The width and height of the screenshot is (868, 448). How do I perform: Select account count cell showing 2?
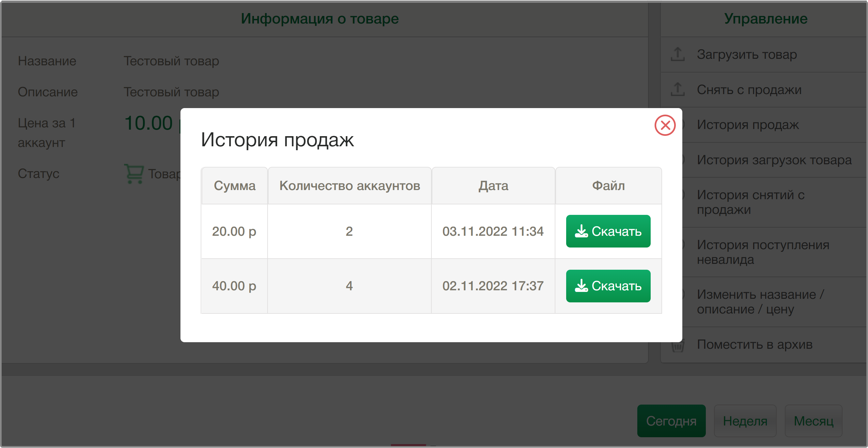click(x=349, y=231)
